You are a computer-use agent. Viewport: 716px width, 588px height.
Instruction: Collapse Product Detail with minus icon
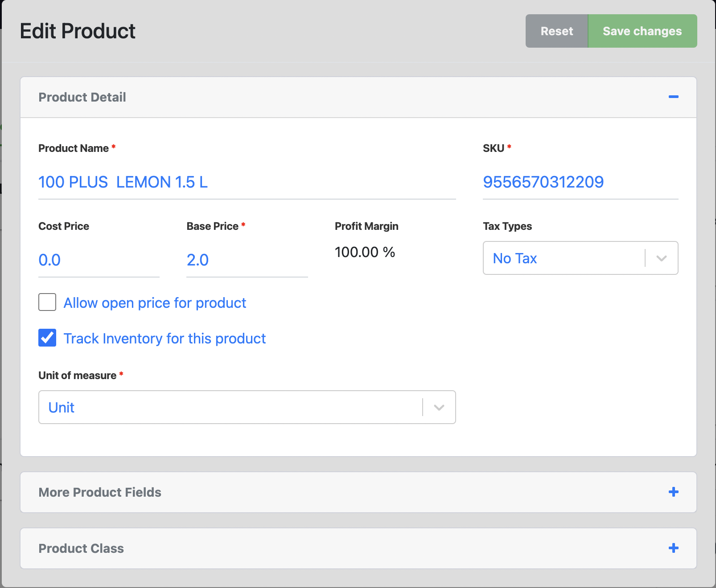tap(673, 97)
